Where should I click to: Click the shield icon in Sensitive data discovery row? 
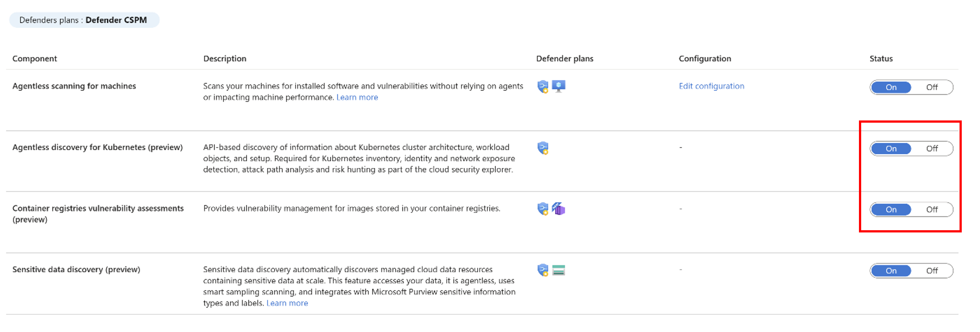pos(543,270)
